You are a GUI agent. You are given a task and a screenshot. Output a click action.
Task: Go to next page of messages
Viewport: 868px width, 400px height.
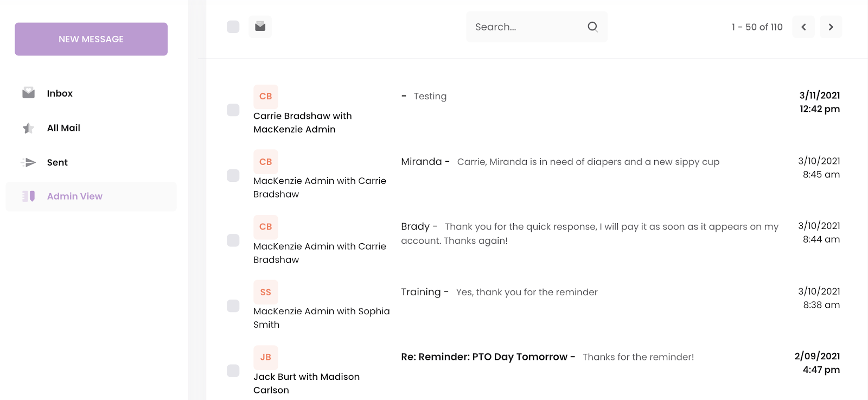831,27
